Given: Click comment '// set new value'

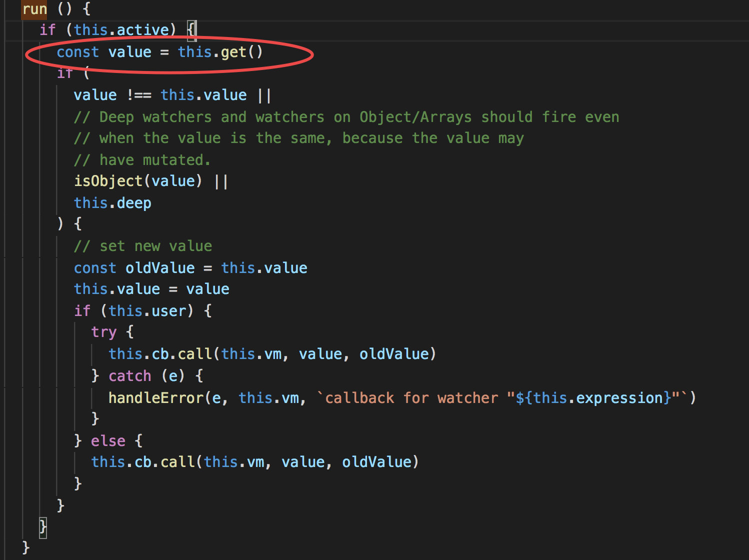Looking at the screenshot, I should 143,246.
